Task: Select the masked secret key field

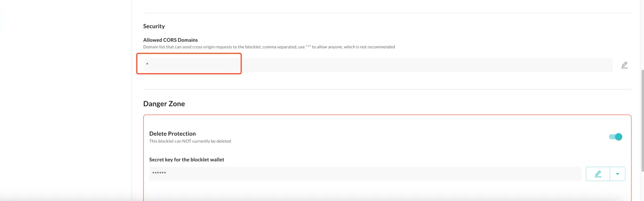Action: (365, 174)
